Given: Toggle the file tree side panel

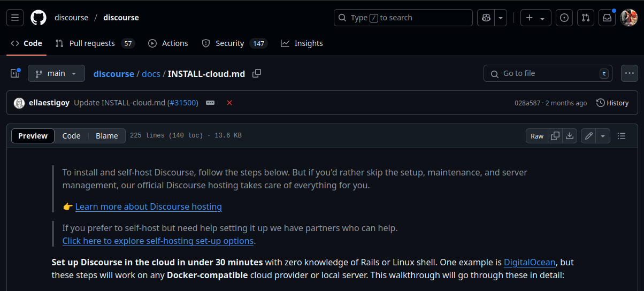Looking at the screenshot, I should click(15, 73).
